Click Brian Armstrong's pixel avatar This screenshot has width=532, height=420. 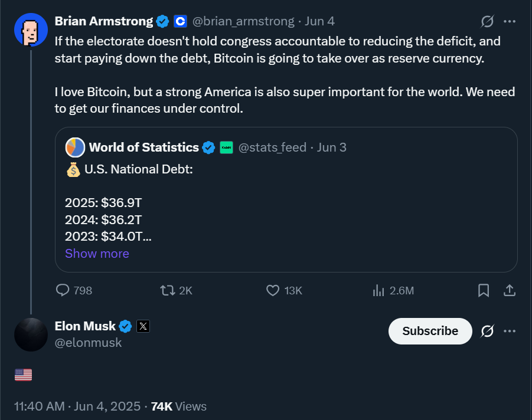[x=31, y=29]
